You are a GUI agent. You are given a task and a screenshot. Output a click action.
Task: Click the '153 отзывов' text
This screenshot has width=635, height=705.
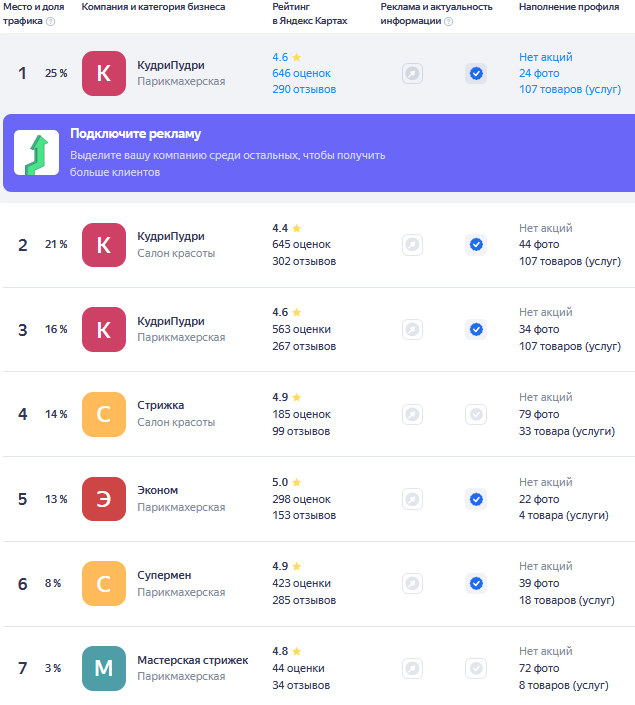[304, 515]
